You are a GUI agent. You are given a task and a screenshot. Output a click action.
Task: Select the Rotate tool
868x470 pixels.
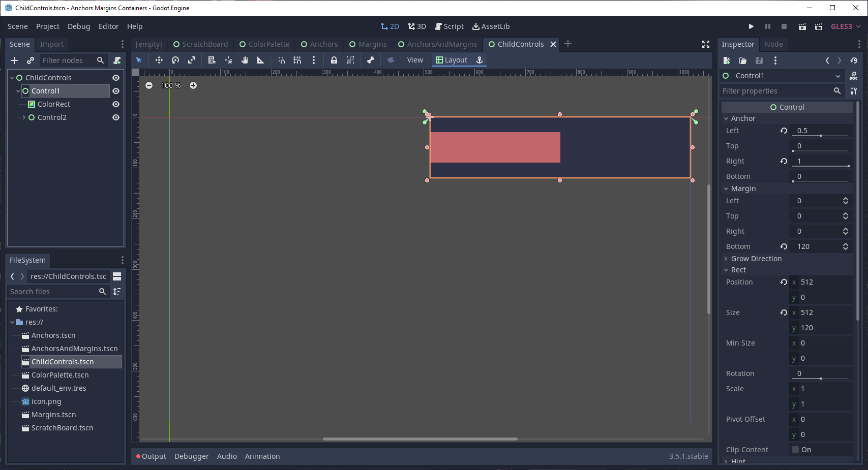175,60
